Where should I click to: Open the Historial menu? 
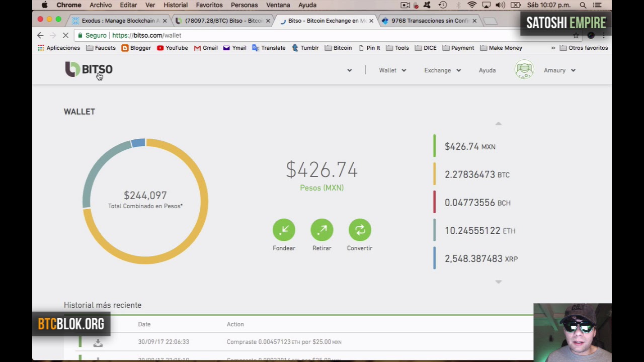(176, 5)
